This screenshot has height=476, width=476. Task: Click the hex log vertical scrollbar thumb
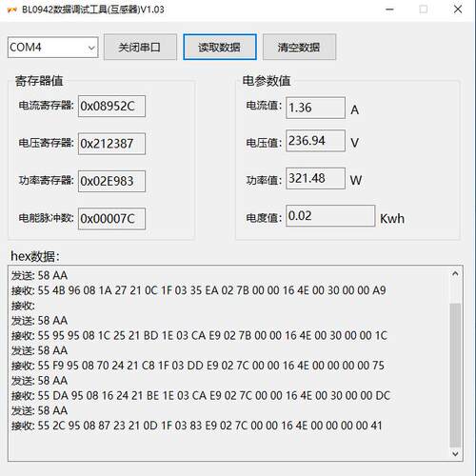point(455,375)
